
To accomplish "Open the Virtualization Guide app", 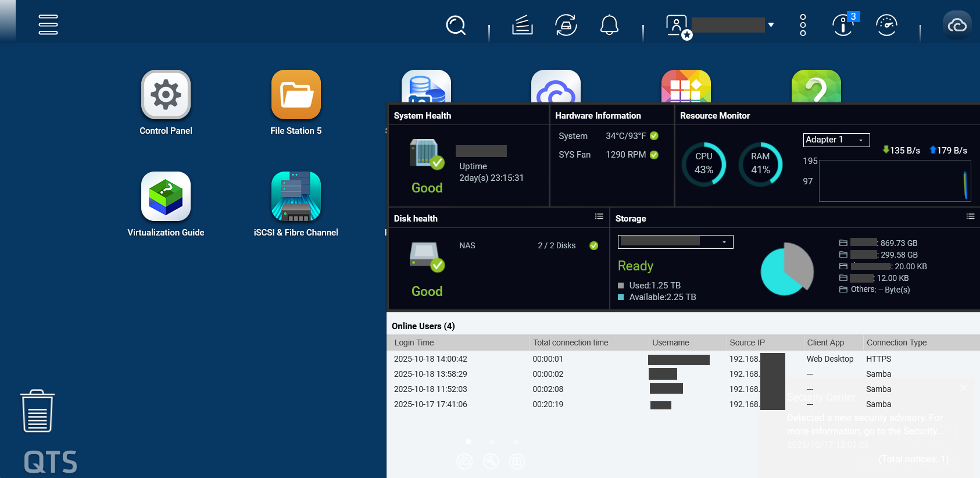I will click(x=166, y=197).
